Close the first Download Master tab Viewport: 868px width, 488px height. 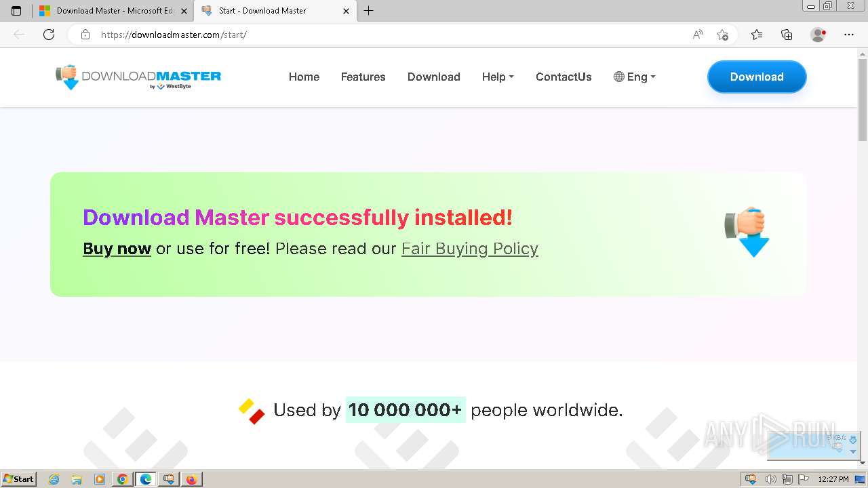(184, 11)
